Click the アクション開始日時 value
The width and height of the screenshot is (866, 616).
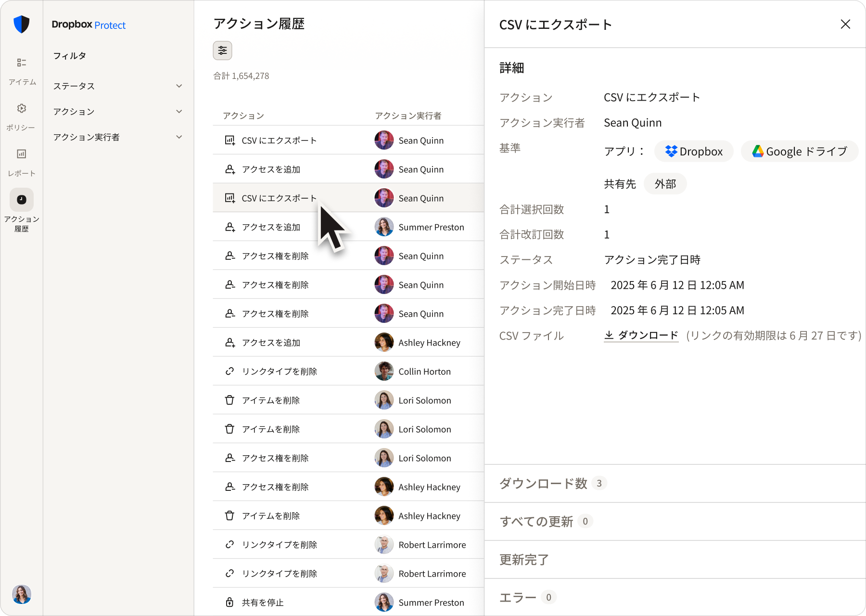[677, 285]
